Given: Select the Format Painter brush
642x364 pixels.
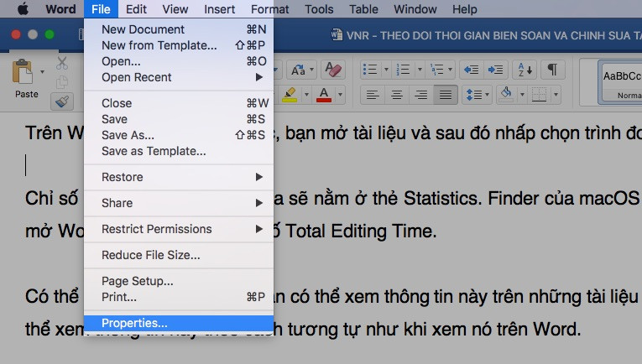Looking at the screenshot, I should (61, 101).
